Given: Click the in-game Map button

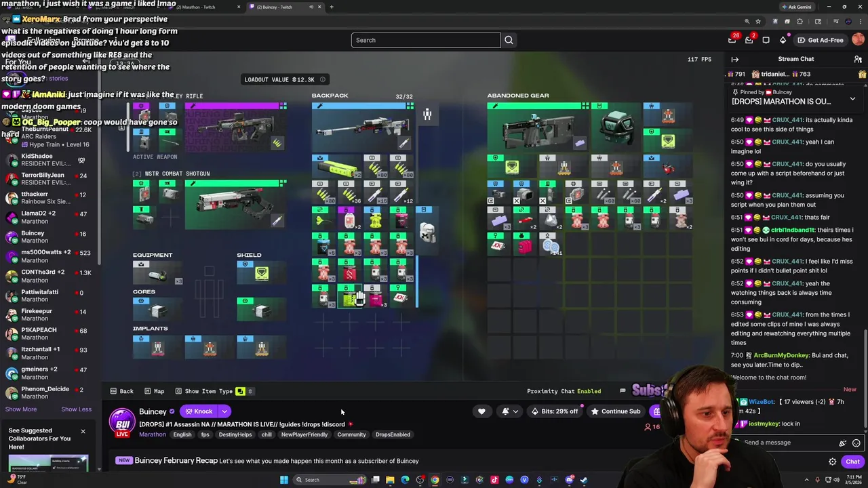Looking at the screenshot, I should pos(153,391).
